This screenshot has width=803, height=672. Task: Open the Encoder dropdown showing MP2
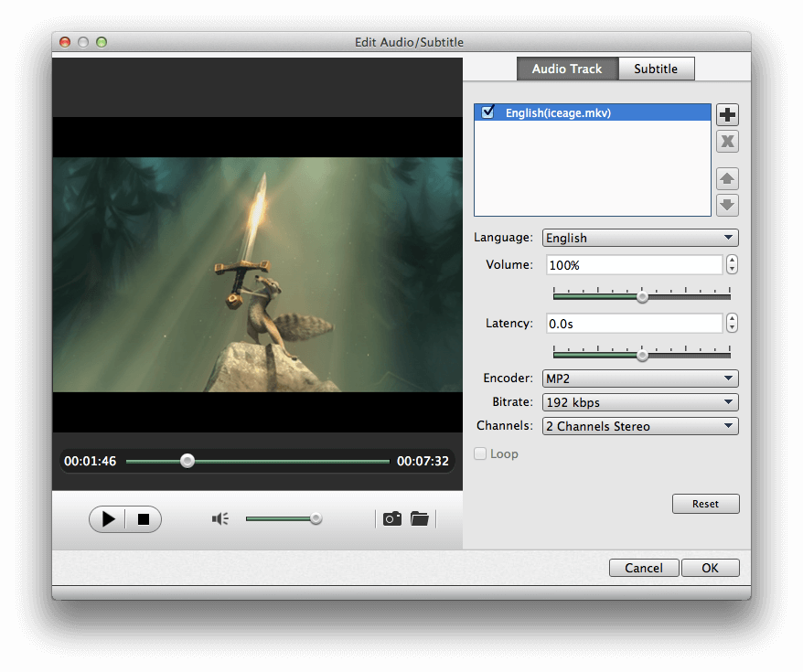[640, 379]
